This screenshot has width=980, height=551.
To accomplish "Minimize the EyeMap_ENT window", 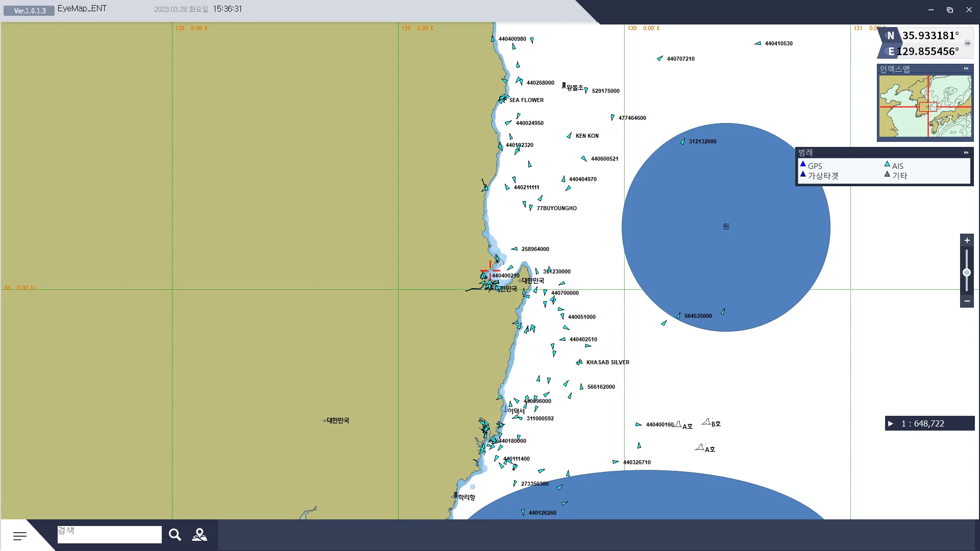I will pyautogui.click(x=931, y=10).
